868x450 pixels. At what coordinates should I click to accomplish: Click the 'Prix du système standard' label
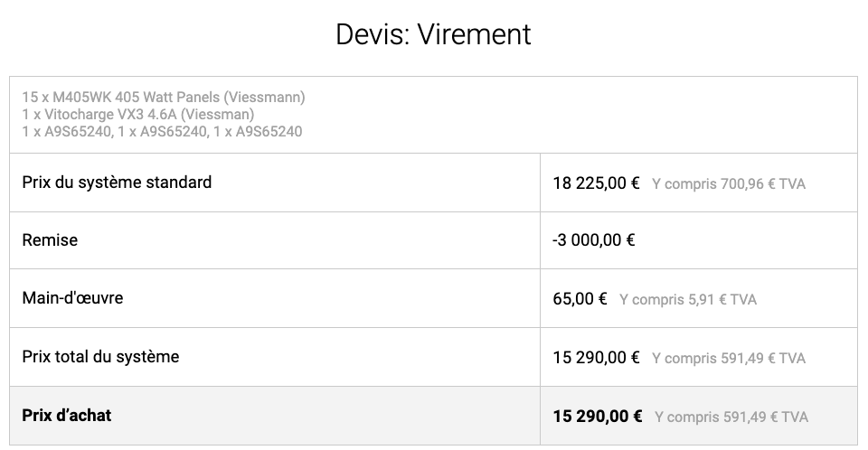pyautogui.click(x=117, y=183)
